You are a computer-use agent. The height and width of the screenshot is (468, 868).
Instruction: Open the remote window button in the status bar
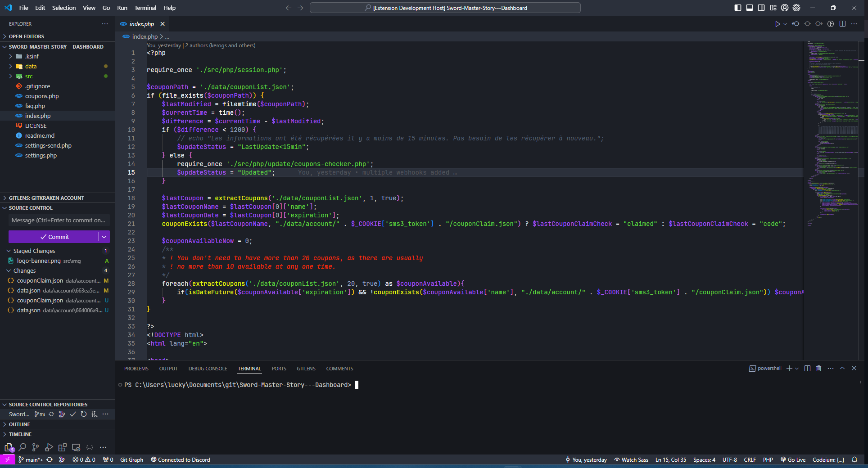tap(7, 459)
